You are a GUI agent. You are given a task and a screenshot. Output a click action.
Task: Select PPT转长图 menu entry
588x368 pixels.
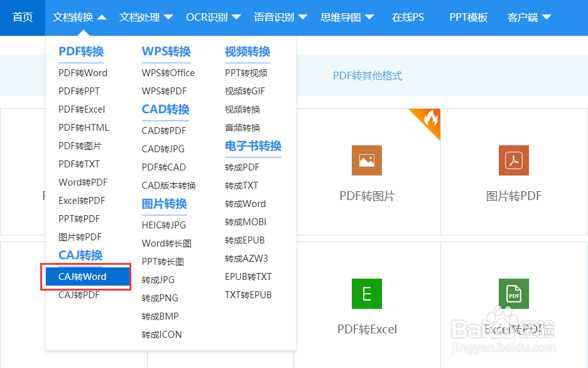[x=162, y=262]
